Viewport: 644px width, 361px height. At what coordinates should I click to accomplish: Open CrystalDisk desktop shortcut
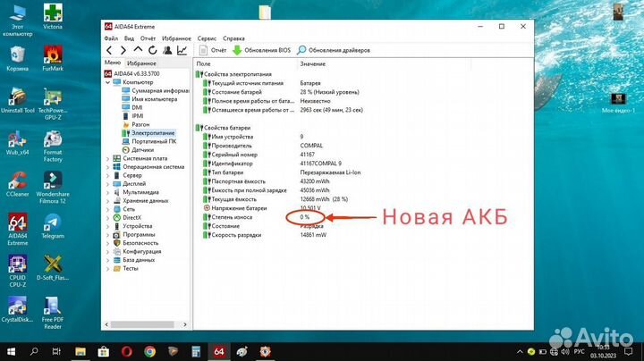(17, 309)
